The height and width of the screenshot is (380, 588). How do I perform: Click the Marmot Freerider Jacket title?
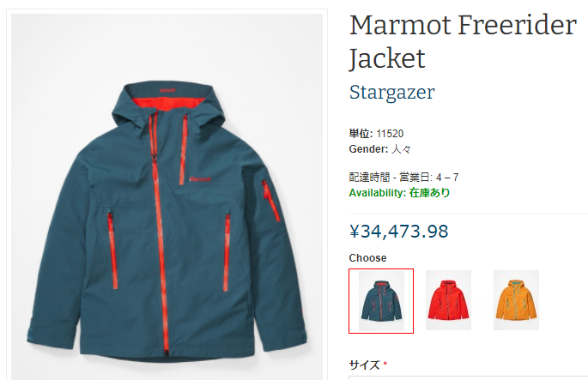(463, 41)
